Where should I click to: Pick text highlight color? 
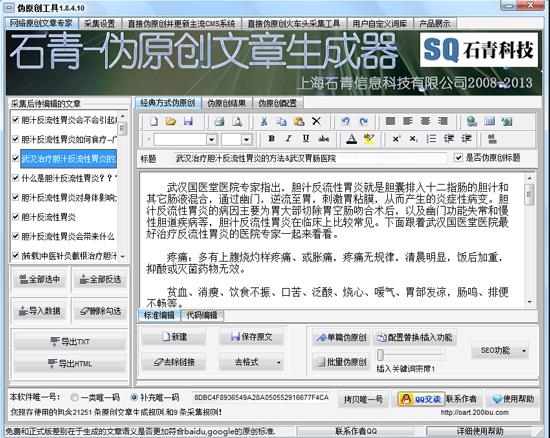369,139
